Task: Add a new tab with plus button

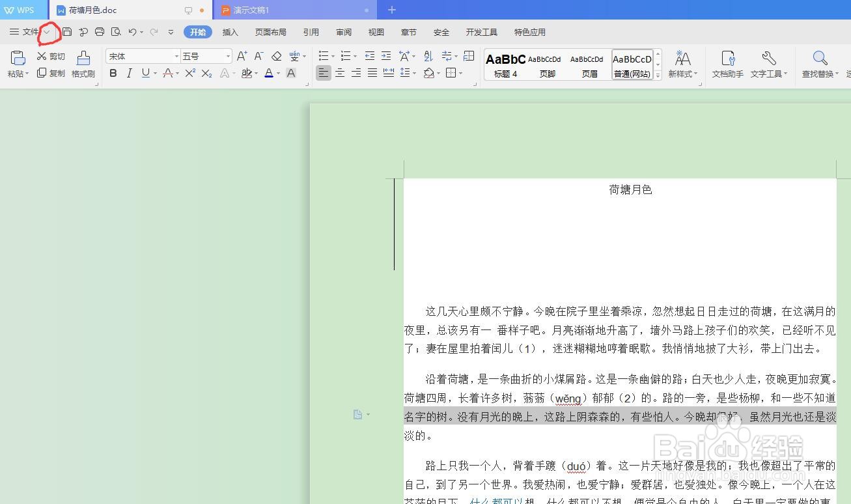Action: (x=392, y=10)
